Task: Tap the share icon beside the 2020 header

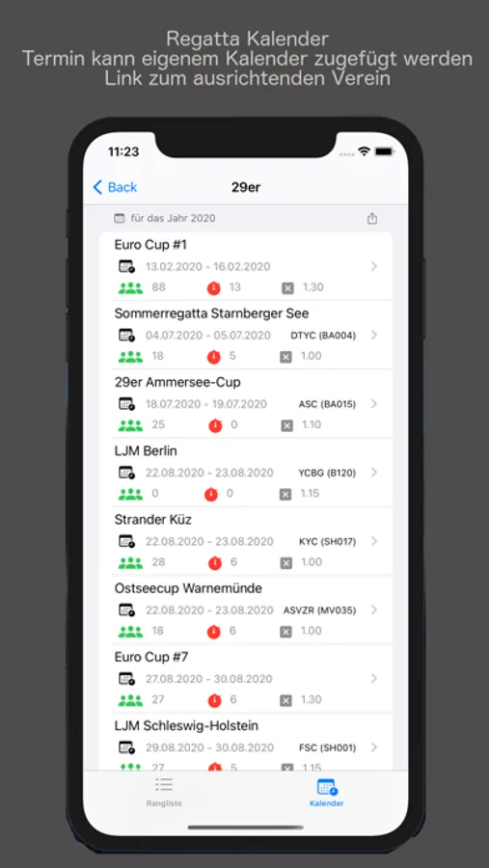Action: pyautogui.click(x=372, y=218)
